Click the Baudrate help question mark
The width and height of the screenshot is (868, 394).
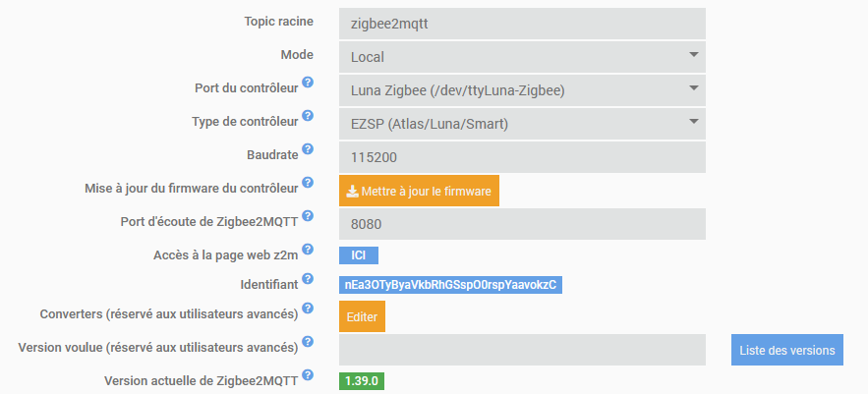pos(308,149)
